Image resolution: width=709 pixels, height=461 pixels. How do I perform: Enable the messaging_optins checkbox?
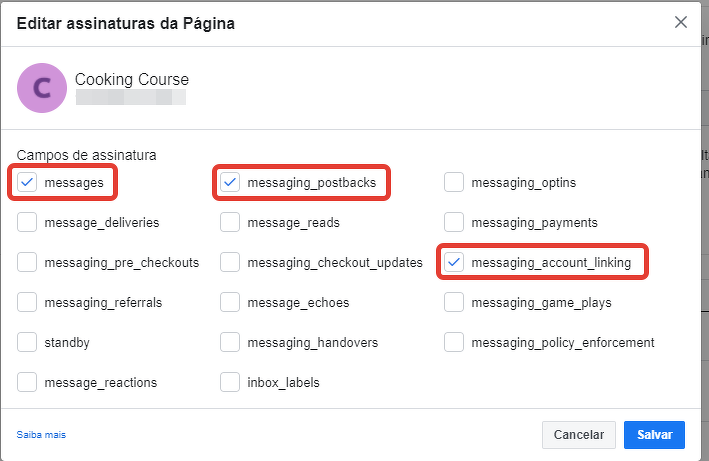tap(454, 183)
